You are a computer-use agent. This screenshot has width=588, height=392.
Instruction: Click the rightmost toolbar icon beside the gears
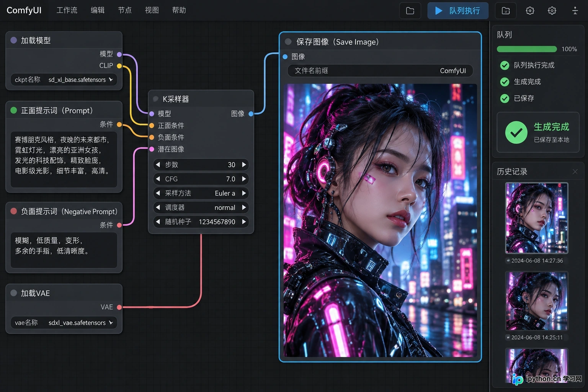click(x=575, y=11)
